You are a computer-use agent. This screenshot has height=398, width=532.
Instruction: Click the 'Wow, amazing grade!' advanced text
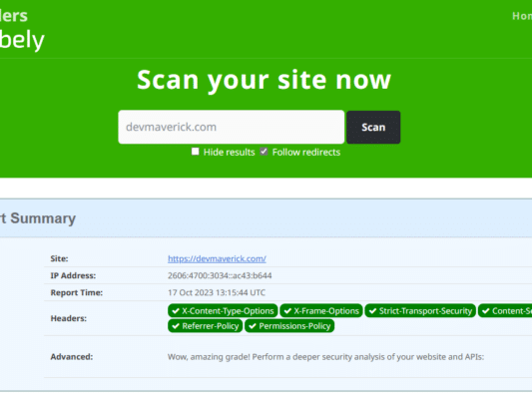click(x=325, y=357)
